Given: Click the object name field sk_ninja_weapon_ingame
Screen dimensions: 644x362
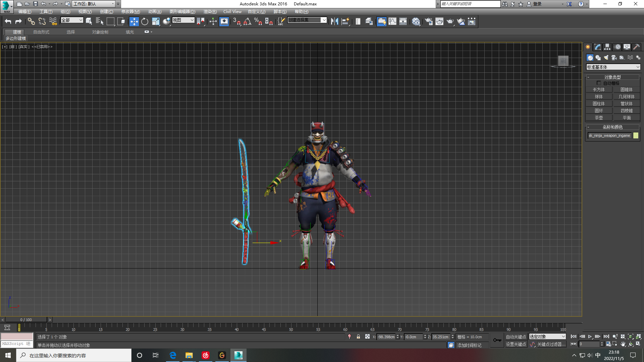Looking at the screenshot, I should tap(609, 135).
